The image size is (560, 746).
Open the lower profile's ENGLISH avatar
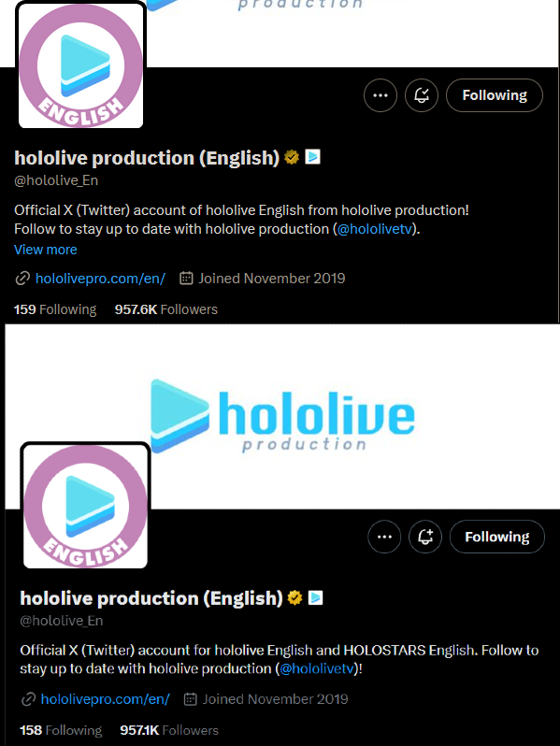(x=86, y=507)
